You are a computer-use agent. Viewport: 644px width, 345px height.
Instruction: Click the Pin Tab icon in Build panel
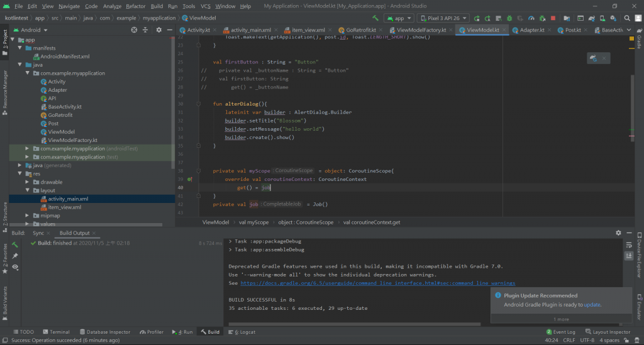tap(15, 256)
